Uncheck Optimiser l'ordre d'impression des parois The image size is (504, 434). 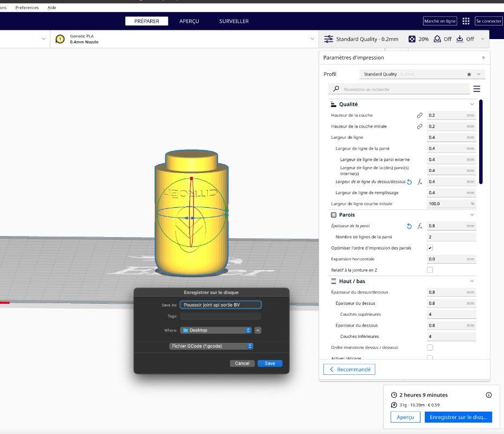tap(430, 248)
